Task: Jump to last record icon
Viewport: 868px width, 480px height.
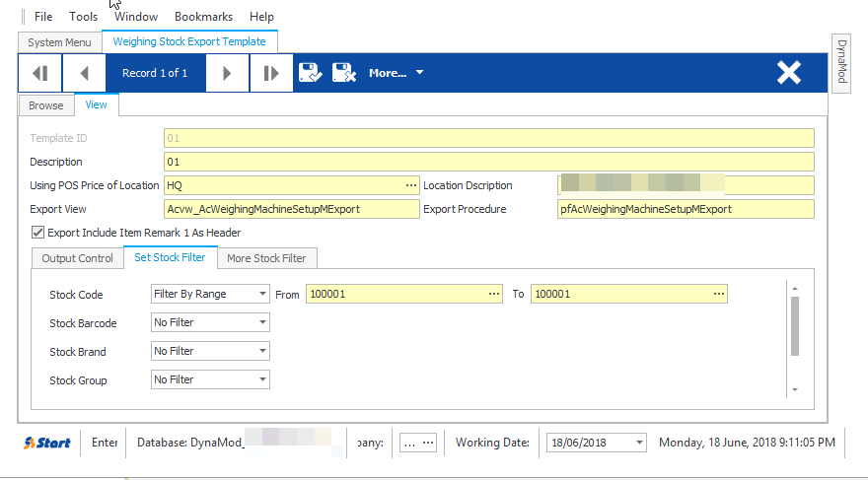Action: [x=271, y=73]
